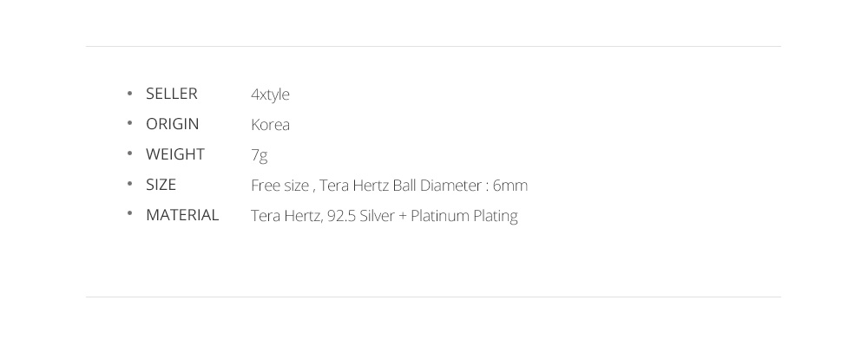This screenshot has height=346, width=868.
Task: Click the top horizontal divider line
Action: (433, 47)
